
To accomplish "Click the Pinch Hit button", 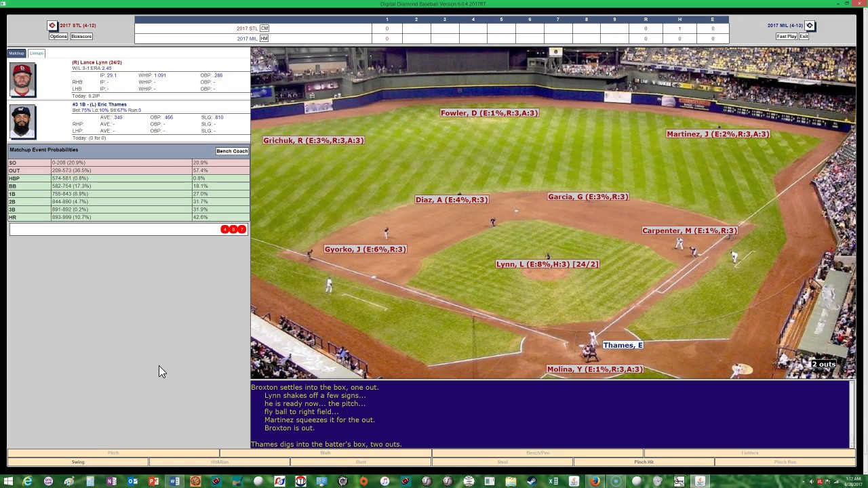I will coord(644,462).
